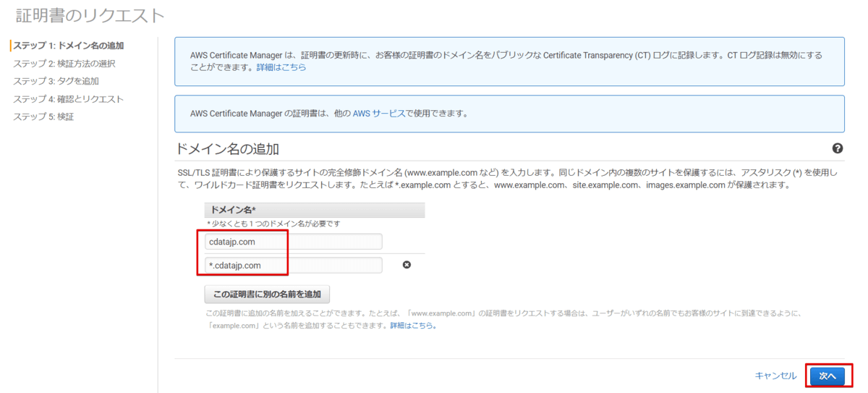Click the キャンセル link

pos(775,376)
